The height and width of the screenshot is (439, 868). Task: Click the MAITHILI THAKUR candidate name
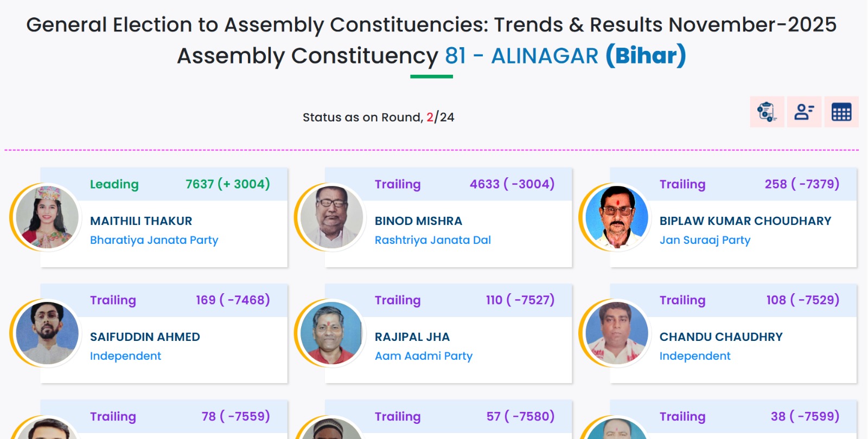(141, 221)
